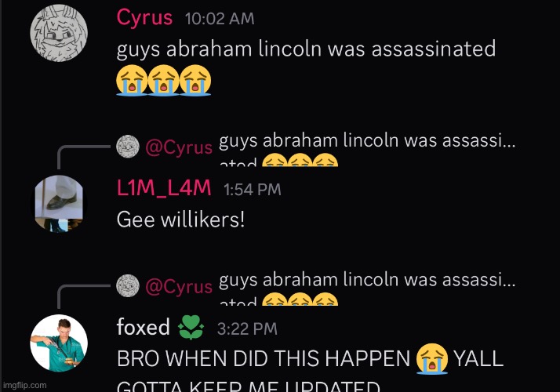
Task: Click the Cyrus username in pink
Action: pyautogui.click(x=144, y=18)
